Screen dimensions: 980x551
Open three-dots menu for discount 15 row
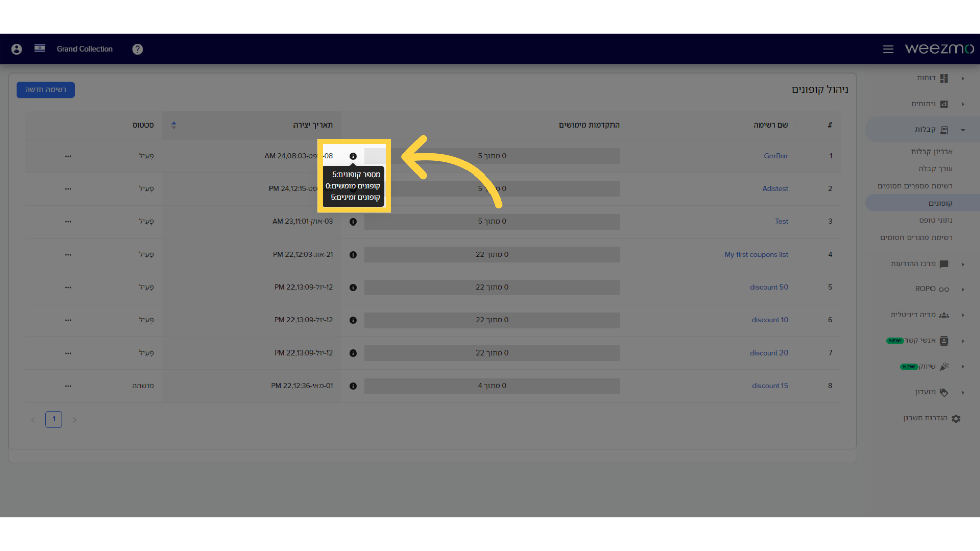(68, 386)
